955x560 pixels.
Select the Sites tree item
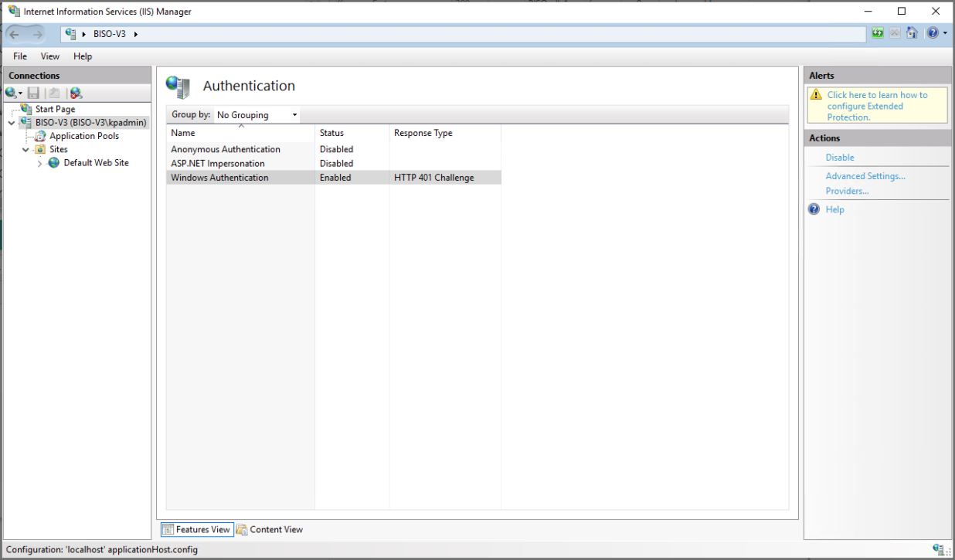59,149
